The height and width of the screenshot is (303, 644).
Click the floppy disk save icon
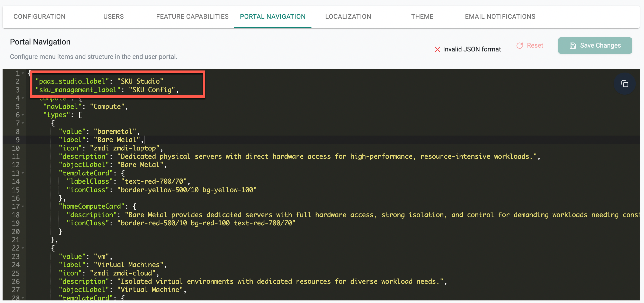(573, 46)
